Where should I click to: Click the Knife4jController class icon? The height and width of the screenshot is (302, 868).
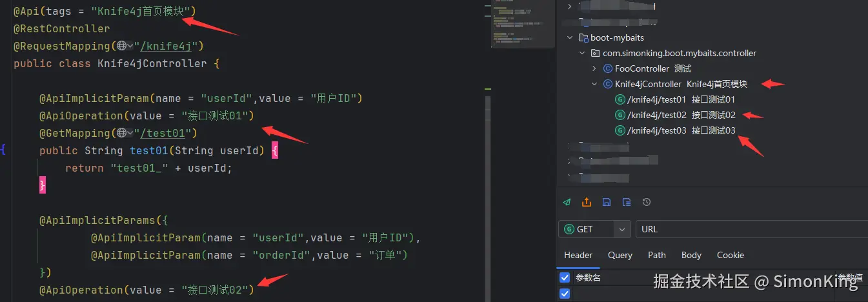[x=608, y=84]
